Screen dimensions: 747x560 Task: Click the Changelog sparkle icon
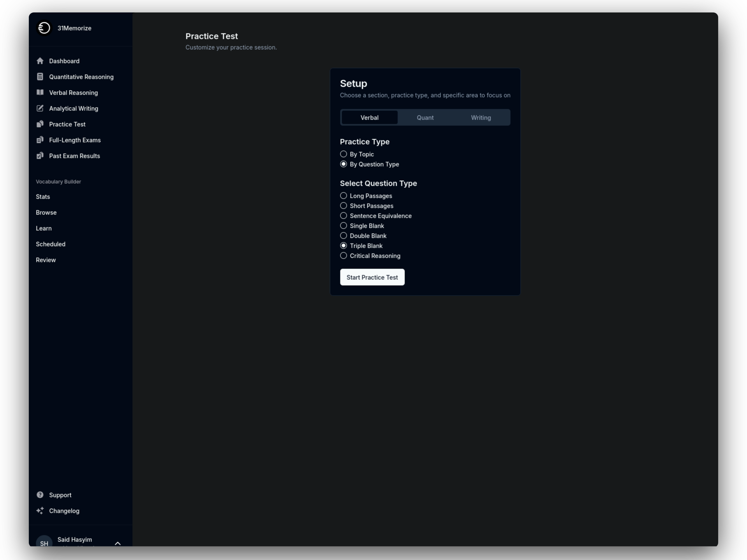pos(40,511)
